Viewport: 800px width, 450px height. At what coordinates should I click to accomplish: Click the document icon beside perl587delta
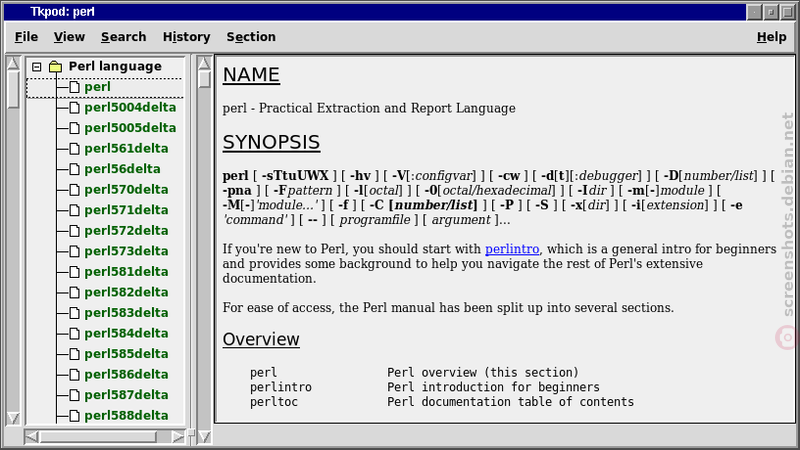pyautogui.click(x=74, y=395)
